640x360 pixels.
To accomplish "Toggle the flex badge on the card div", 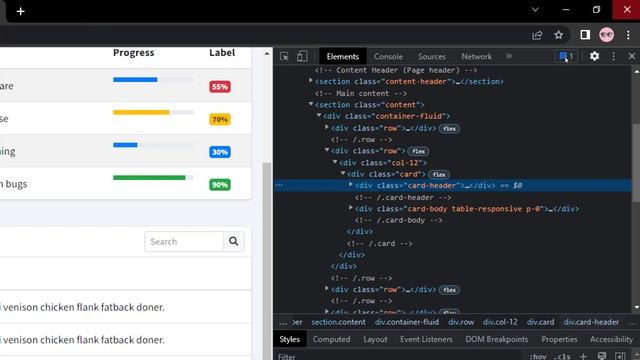I will pyautogui.click(x=439, y=174).
